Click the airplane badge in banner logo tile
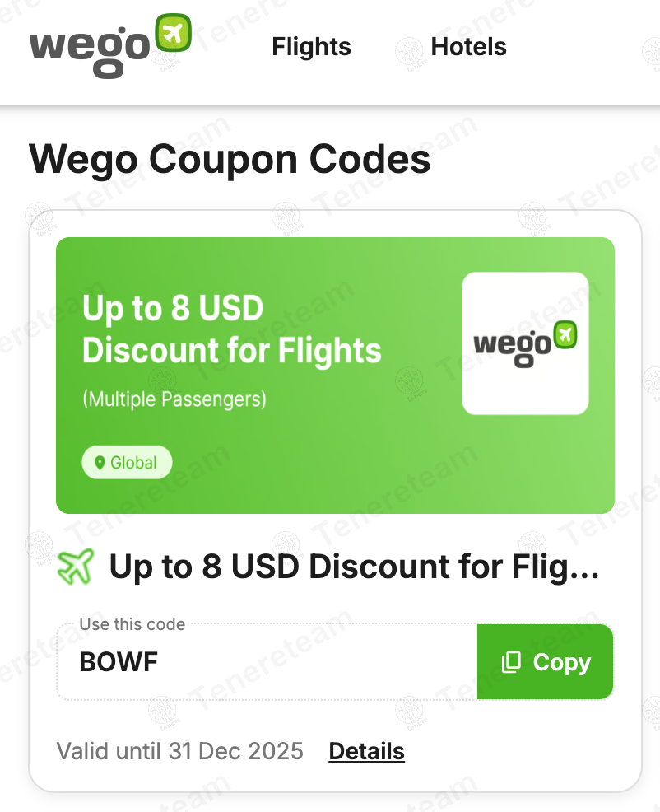The height and width of the screenshot is (812, 660). point(565,334)
